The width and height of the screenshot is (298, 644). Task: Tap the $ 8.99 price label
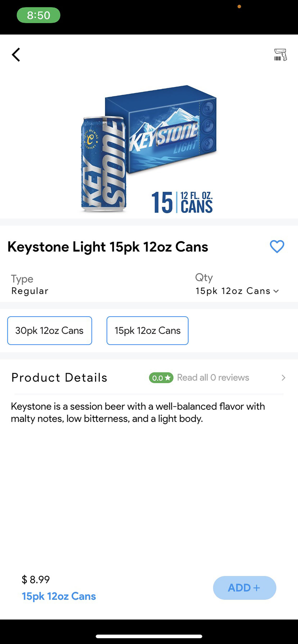(36, 580)
